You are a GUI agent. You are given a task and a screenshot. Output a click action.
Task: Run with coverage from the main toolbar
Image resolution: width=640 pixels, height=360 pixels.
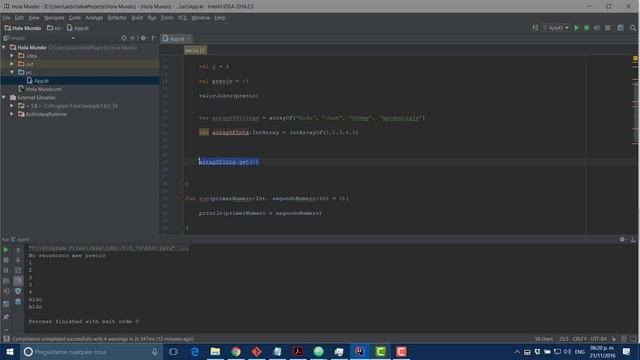coord(597,28)
